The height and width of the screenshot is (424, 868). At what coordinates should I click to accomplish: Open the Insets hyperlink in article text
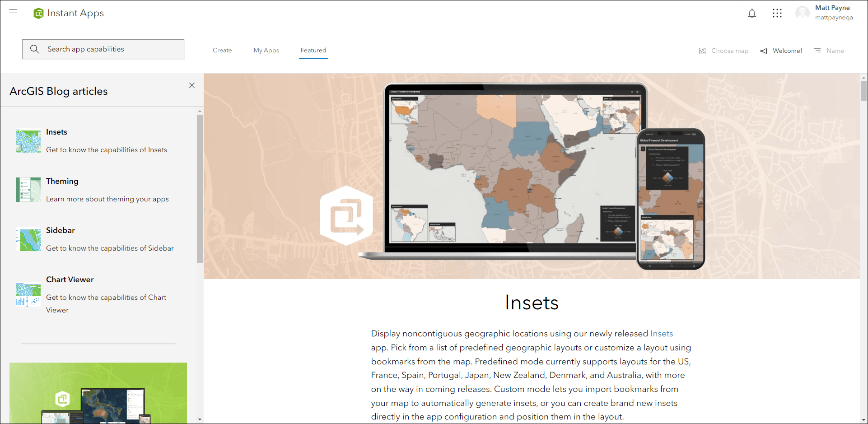pos(662,334)
